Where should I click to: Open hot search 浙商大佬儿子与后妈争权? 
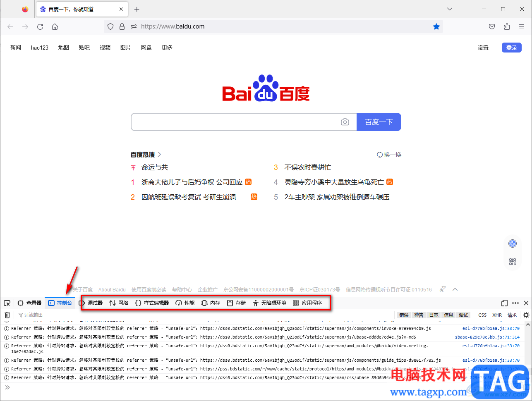pyautogui.click(x=192, y=182)
